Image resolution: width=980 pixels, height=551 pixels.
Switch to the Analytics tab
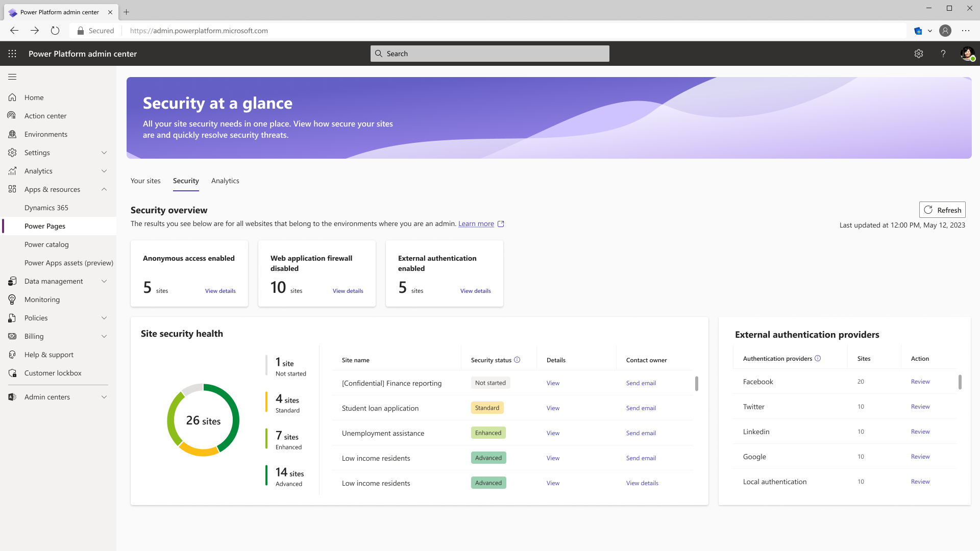225,181
